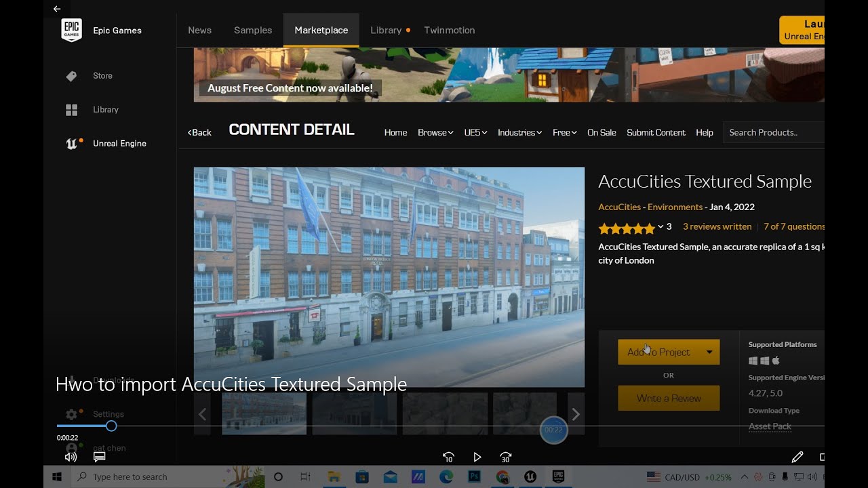Open Settings gear in the sidebar
This screenshot has height=488, width=868.
point(71,414)
